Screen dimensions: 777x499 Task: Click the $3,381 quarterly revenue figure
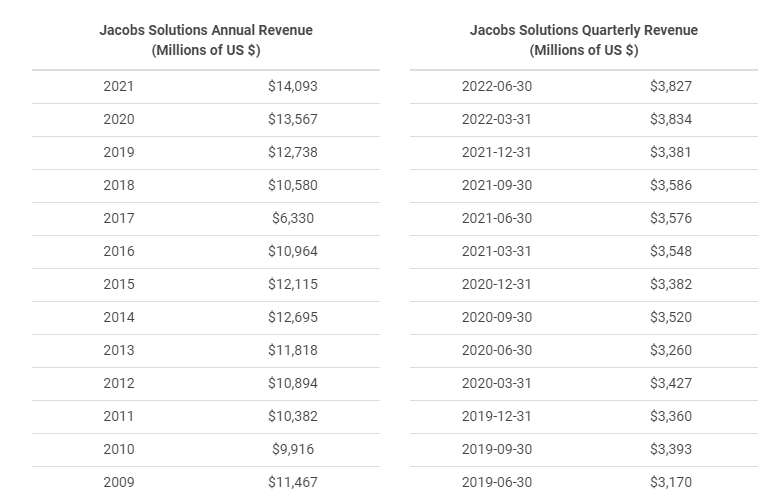pos(670,152)
